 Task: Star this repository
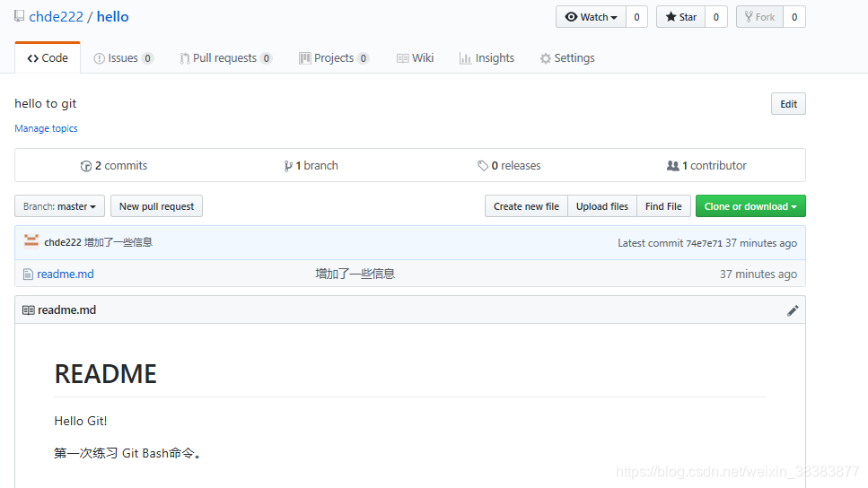point(680,17)
